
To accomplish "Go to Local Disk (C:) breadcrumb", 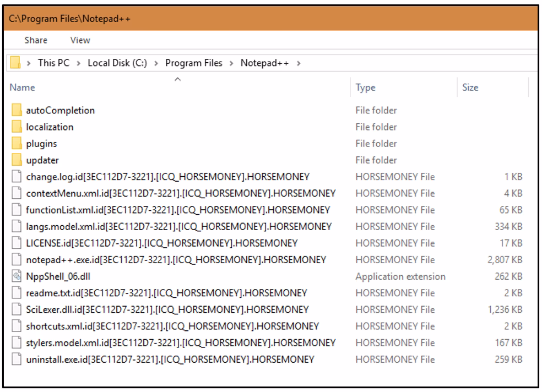I will tap(117, 63).
